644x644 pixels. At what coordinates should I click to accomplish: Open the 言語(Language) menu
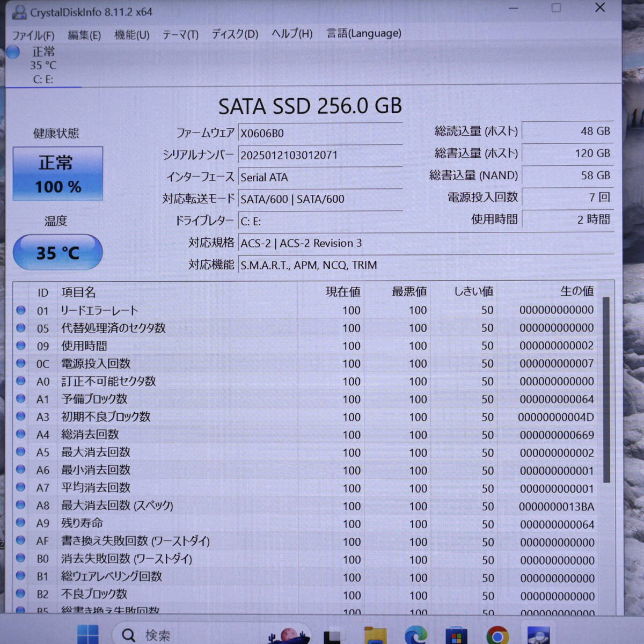pos(364,33)
